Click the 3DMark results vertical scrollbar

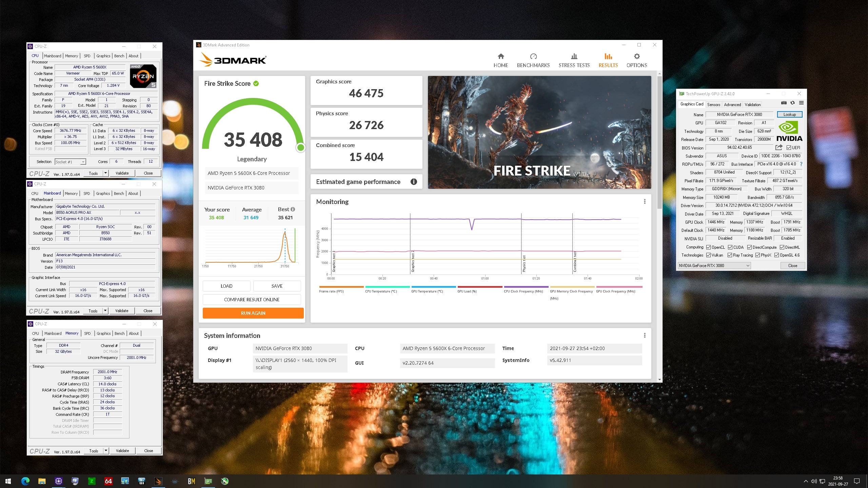pyautogui.click(x=659, y=142)
